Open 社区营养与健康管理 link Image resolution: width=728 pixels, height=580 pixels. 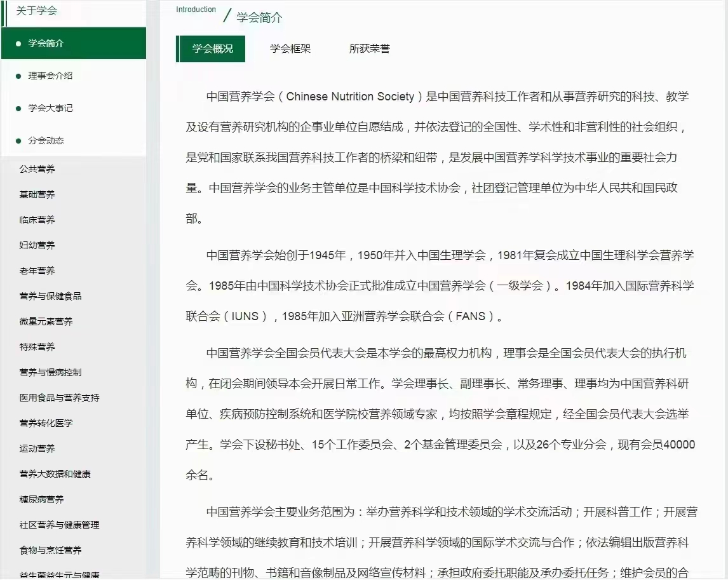pos(59,525)
